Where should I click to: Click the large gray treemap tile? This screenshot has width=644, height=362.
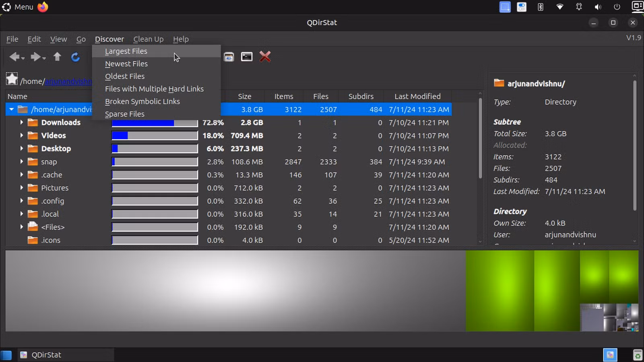pos(235,291)
